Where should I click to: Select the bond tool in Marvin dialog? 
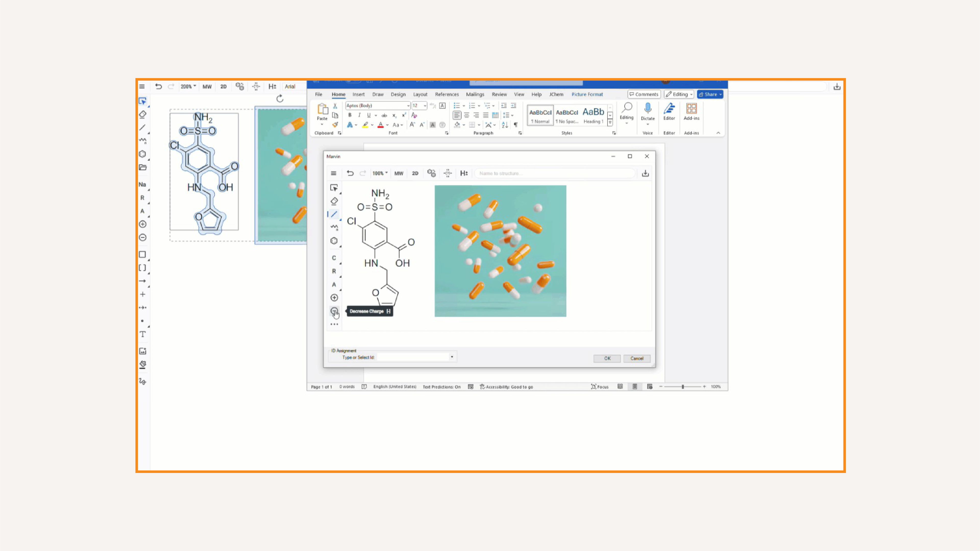point(334,214)
